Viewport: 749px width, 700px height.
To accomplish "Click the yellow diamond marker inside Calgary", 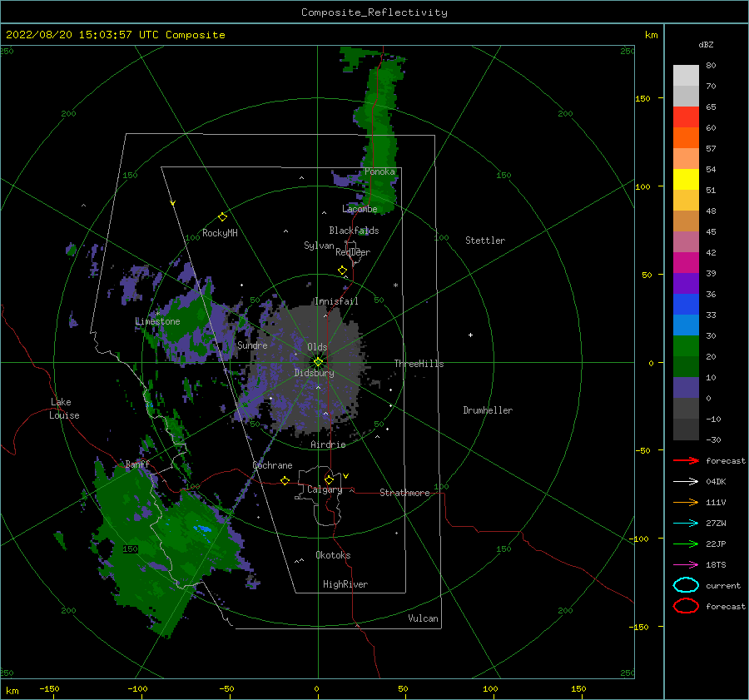I will 329,479.
